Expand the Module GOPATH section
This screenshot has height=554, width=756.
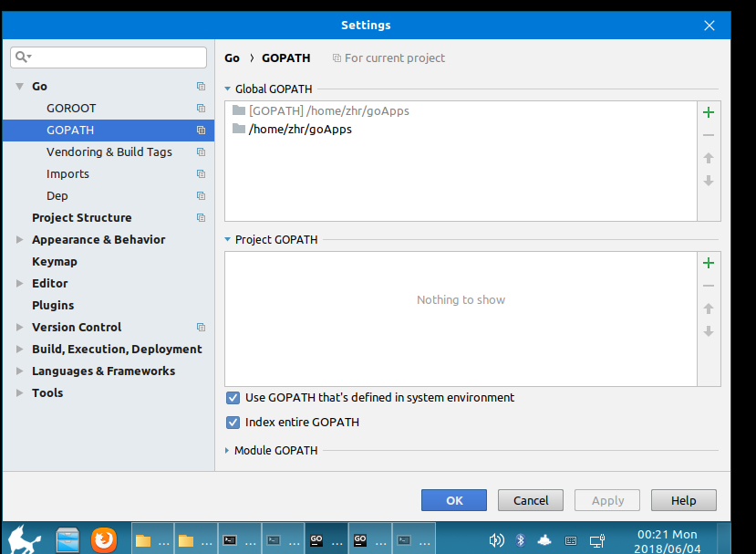(x=227, y=450)
